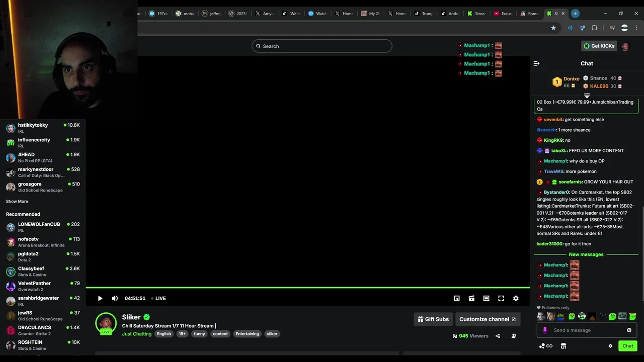This screenshot has height=362, width=644.
Task: Mute the stream volume speaker icon
Action: pos(115,298)
